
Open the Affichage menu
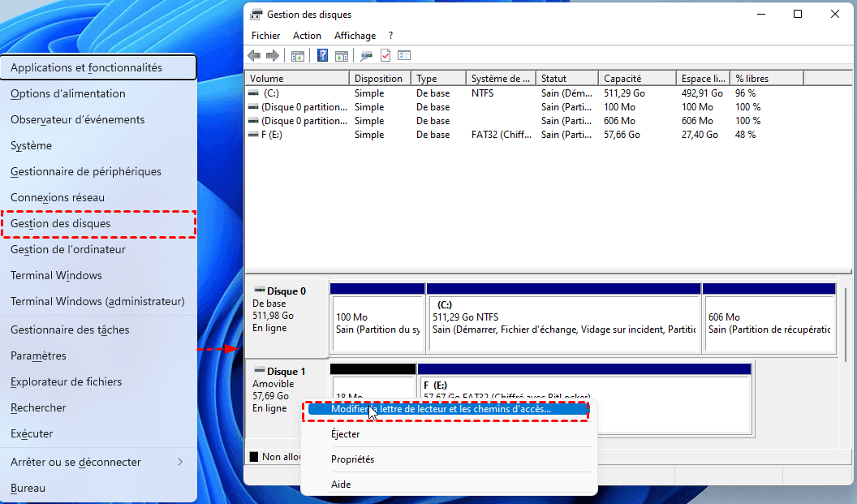click(x=355, y=36)
